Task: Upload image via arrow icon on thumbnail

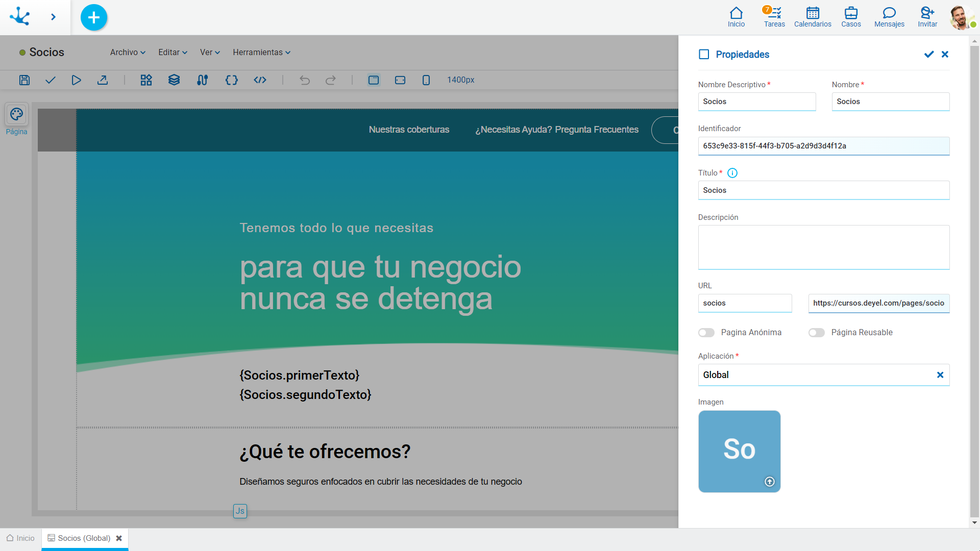Action: click(770, 482)
